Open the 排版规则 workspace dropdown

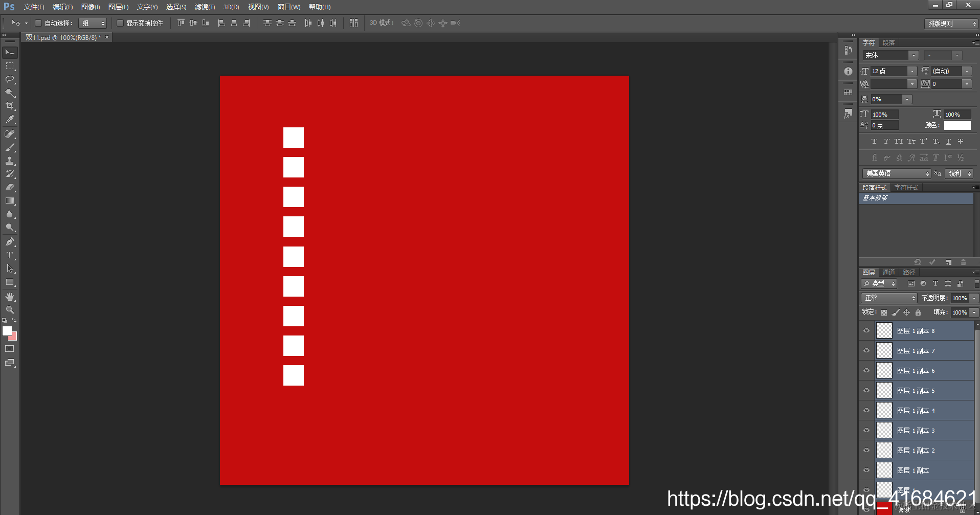click(951, 24)
